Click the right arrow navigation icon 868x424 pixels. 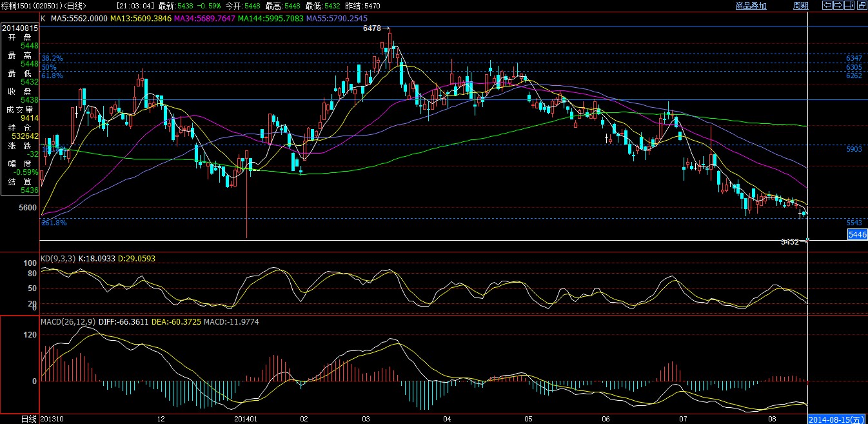click(x=839, y=5)
